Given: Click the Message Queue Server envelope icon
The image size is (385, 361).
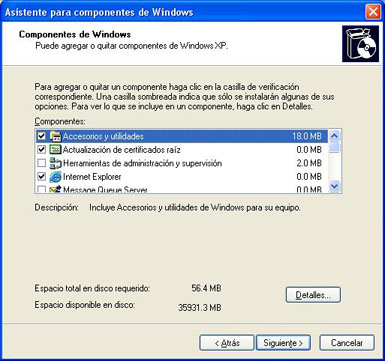Looking at the screenshot, I should [x=55, y=189].
